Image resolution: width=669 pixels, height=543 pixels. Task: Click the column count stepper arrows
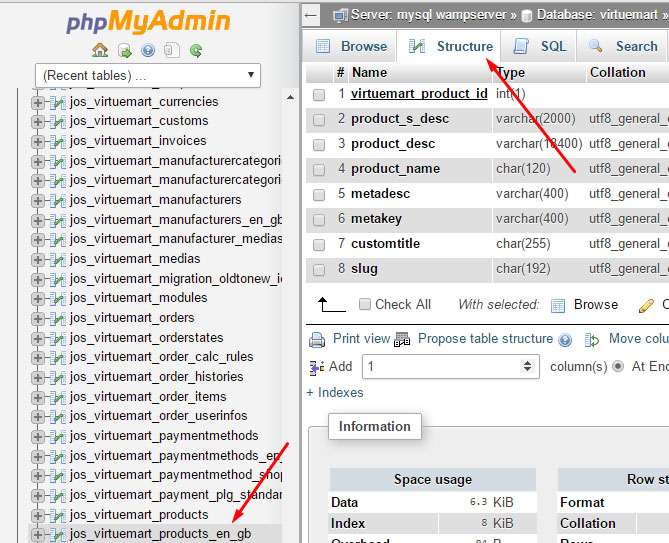click(x=527, y=366)
